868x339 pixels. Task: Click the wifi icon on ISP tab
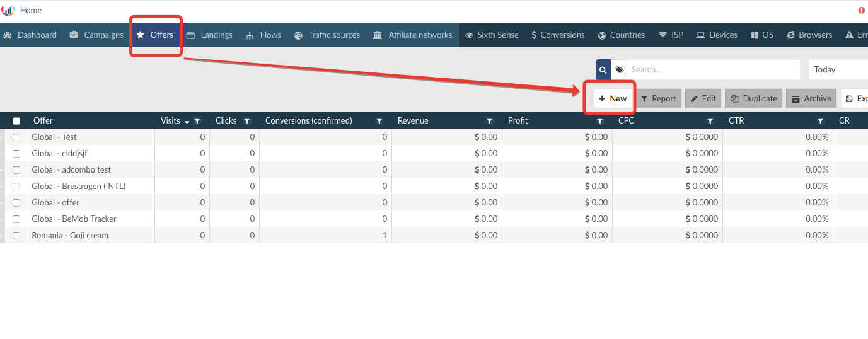click(663, 35)
